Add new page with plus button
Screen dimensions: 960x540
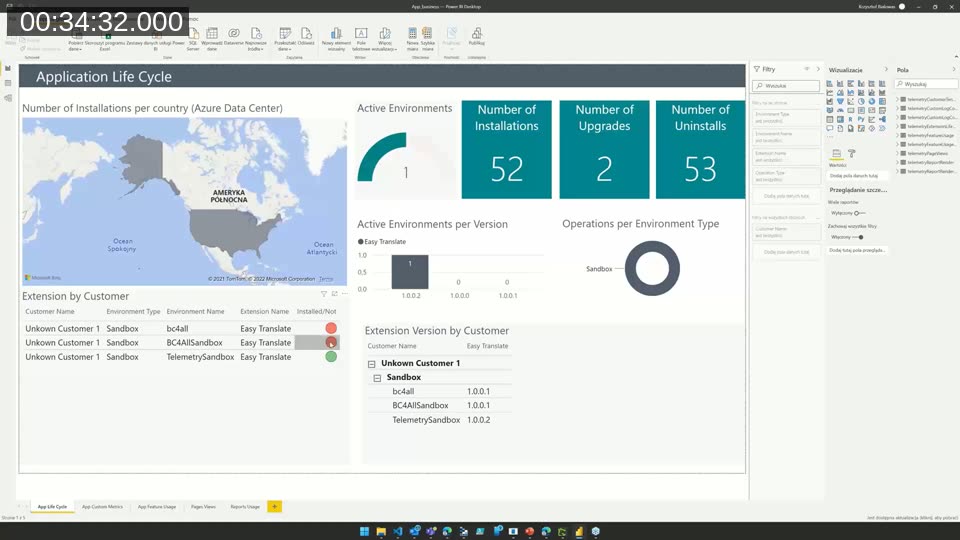click(x=274, y=507)
